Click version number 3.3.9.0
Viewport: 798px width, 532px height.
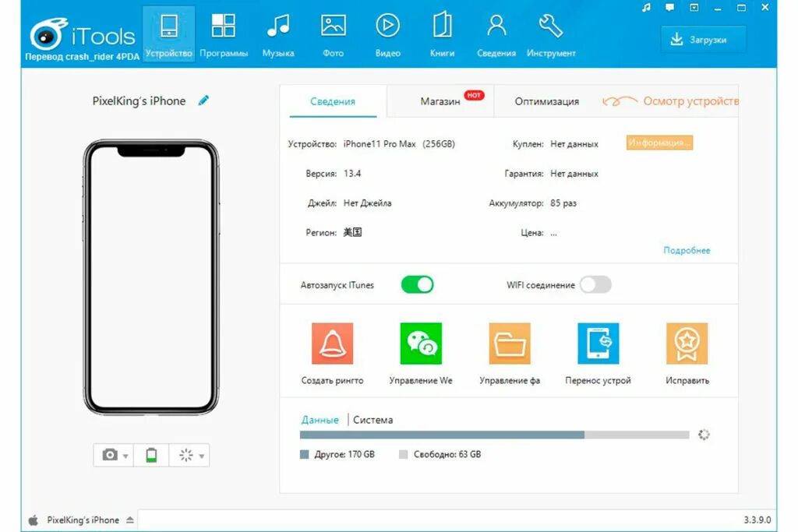(x=757, y=520)
